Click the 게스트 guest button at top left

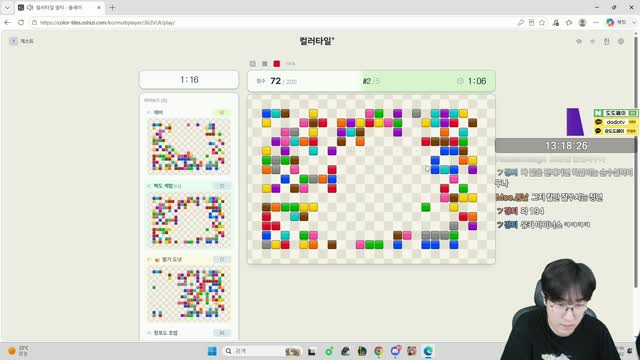tap(22, 41)
